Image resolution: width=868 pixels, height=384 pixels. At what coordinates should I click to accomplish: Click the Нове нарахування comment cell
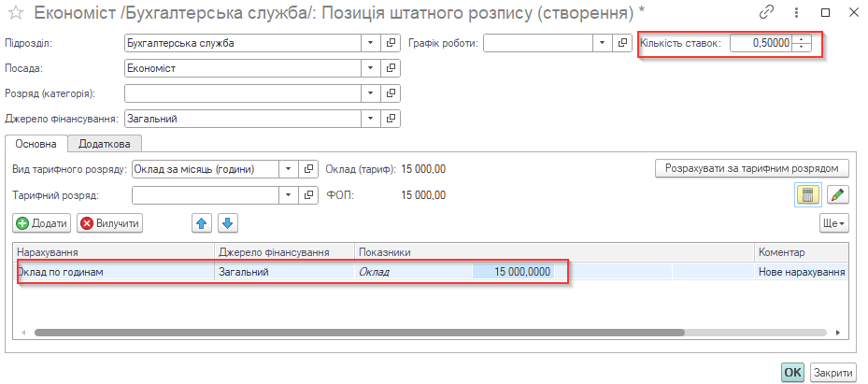802,272
